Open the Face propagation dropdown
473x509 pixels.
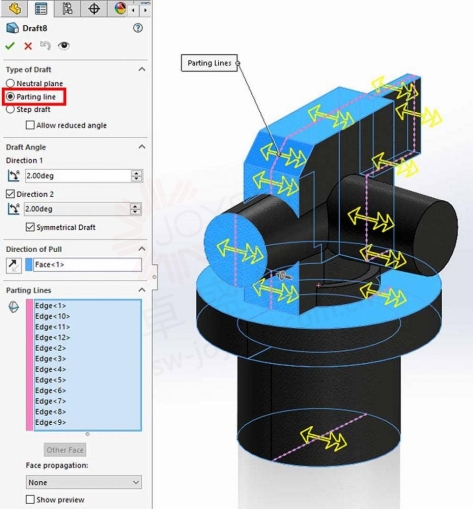click(84, 482)
